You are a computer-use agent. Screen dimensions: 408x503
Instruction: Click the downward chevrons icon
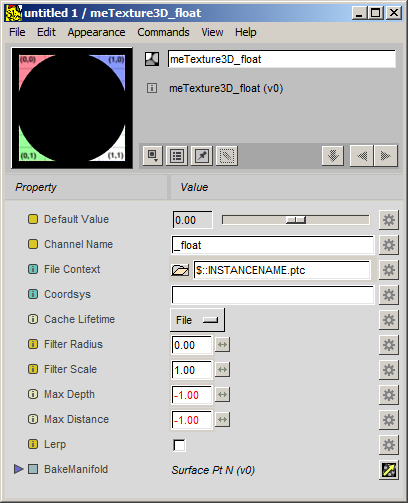coord(333,156)
